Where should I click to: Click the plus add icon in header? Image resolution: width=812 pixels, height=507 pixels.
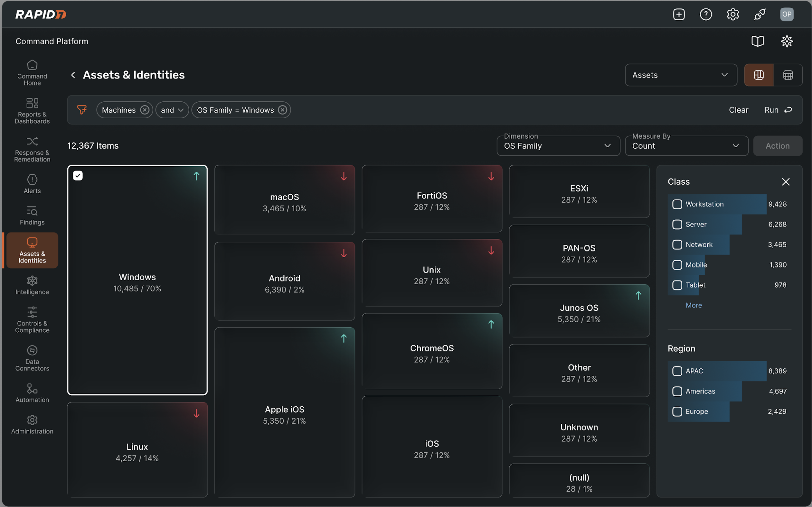point(679,14)
